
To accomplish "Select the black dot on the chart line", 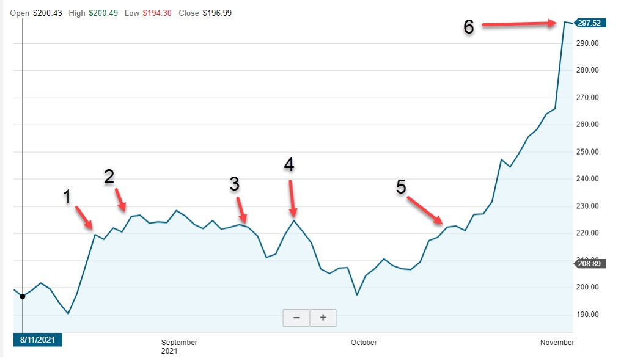I will pyautogui.click(x=22, y=296).
